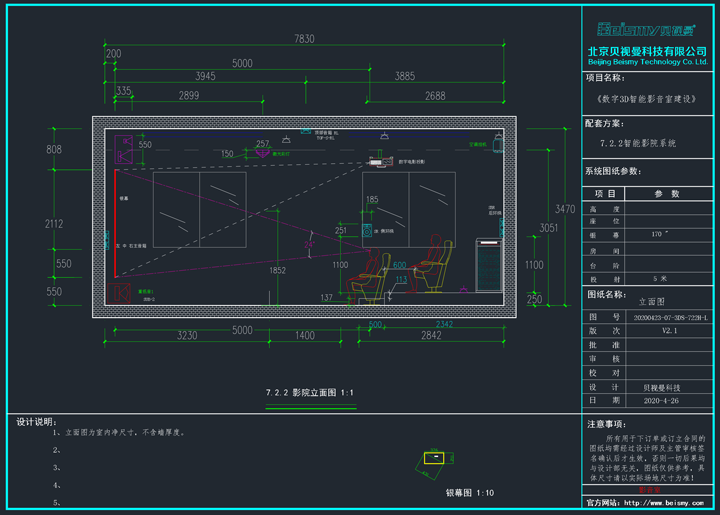The width and height of the screenshot is (720, 515).
Task: Click the 257 dimension near ceiling light
Action: click(x=262, y=144)
